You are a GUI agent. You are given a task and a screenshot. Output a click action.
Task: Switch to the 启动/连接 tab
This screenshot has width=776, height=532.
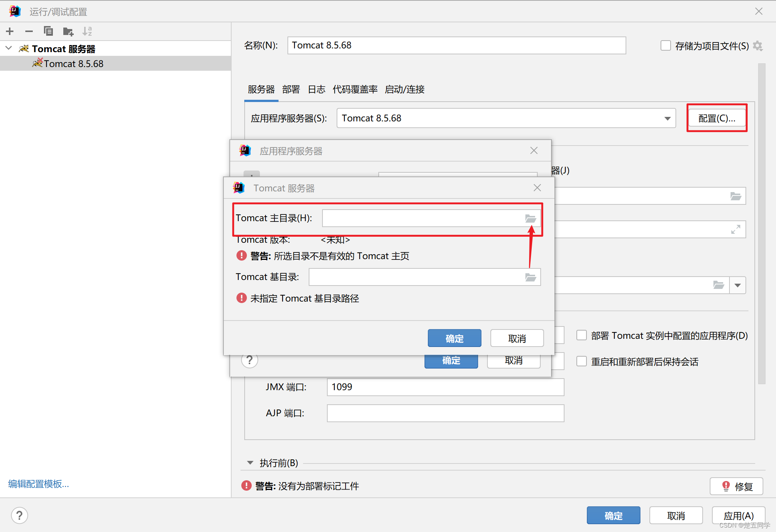tap(405, 89)
